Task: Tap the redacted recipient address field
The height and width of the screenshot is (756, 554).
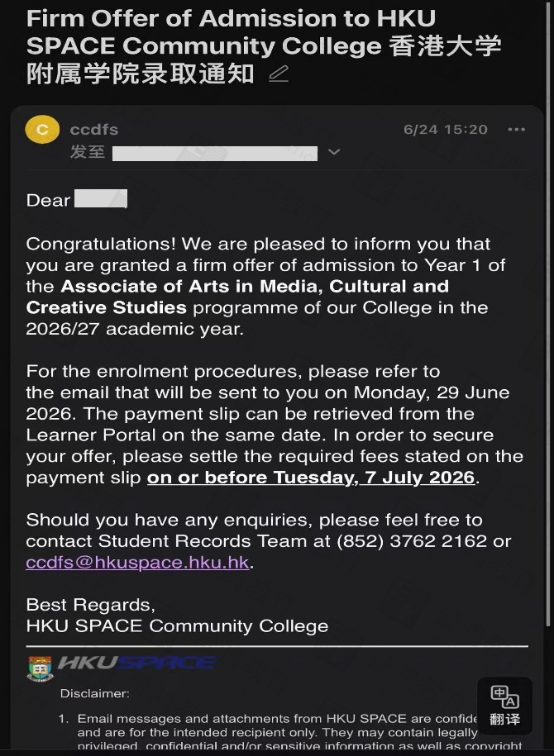Action: click(215, 154)
